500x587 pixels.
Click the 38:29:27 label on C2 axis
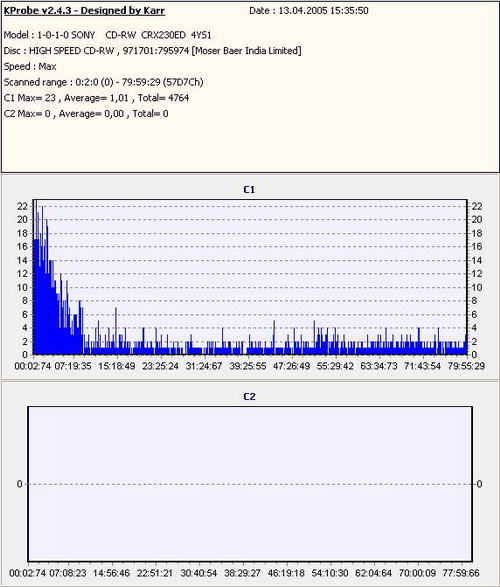point(243,573)
